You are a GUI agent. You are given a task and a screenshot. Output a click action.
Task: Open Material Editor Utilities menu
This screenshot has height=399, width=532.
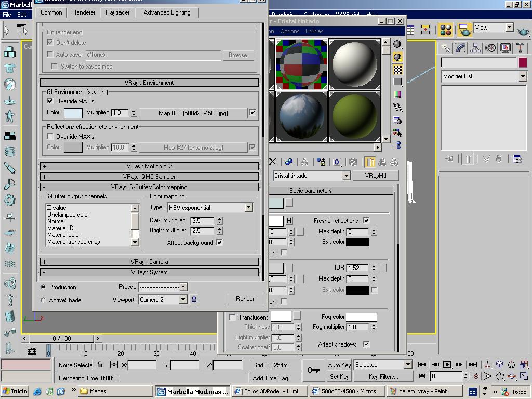coord(314,31)
